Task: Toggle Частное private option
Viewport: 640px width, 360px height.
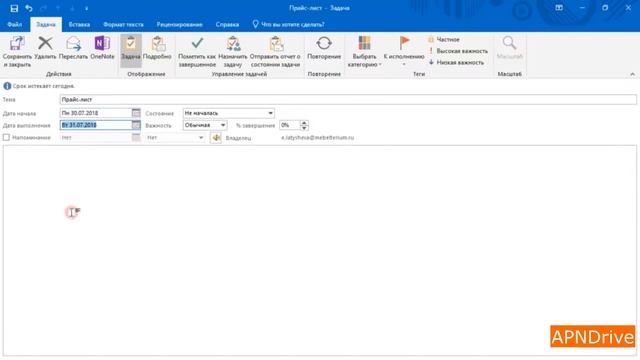Action: [444, 40]
